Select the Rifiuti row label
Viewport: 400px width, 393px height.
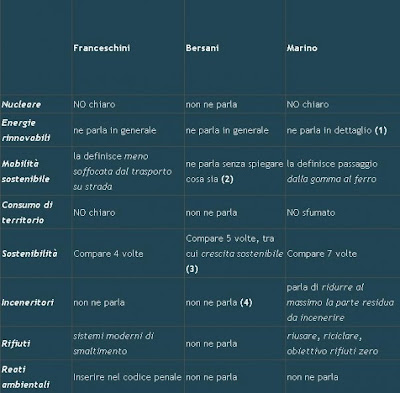16,343
